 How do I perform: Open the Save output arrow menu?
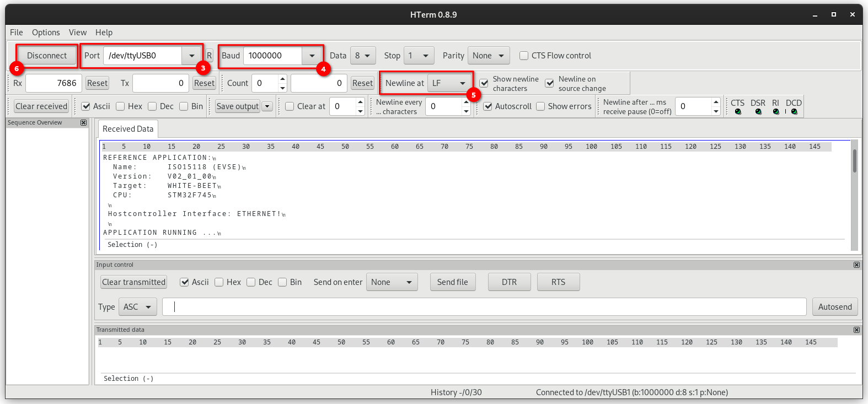[x=267, y=106]
